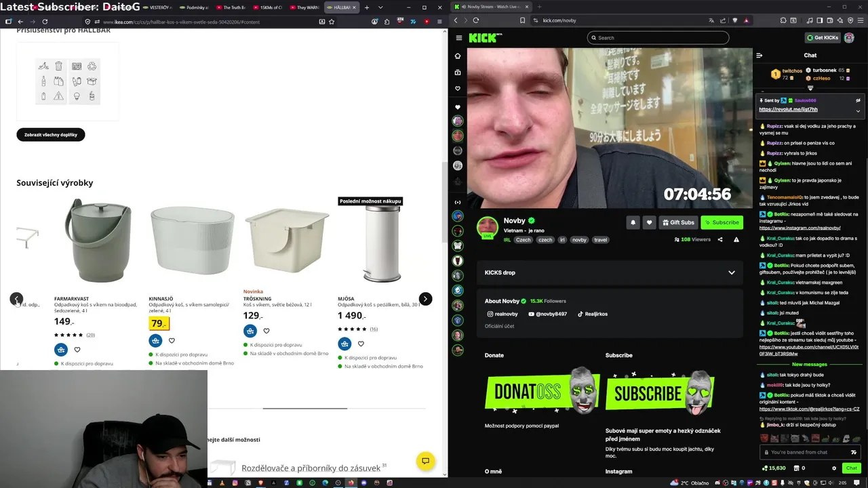Open emote picker in chat input
The height and width of the screenshot is (488, 868).
pos(854,452)
